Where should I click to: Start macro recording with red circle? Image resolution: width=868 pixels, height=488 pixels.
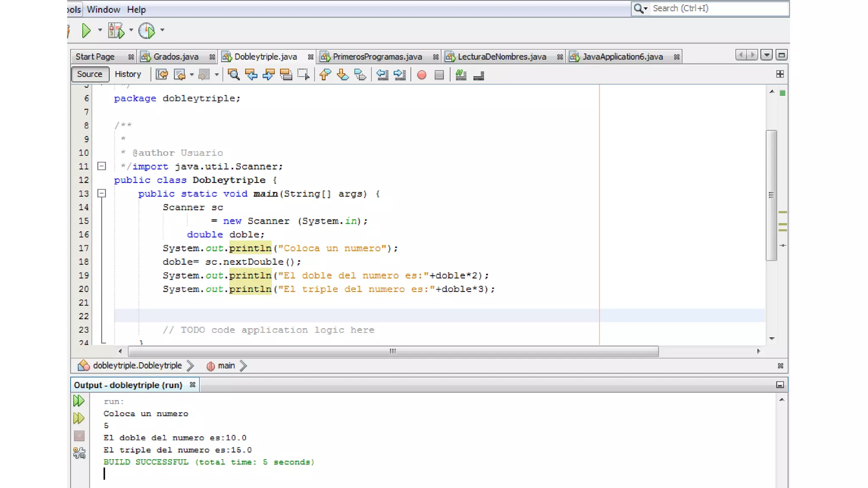tap(421, 75)
